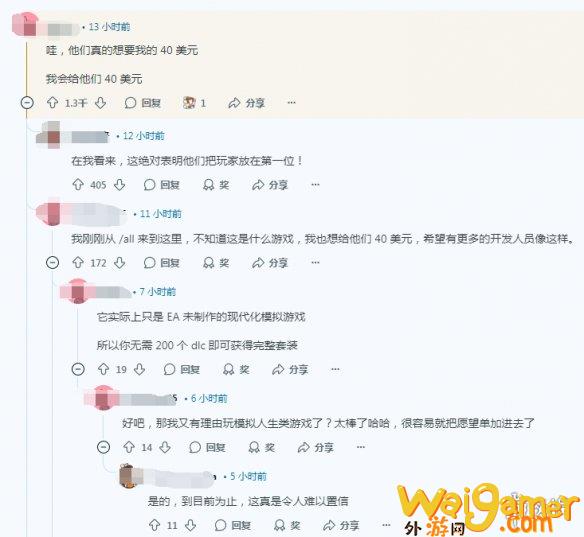Reply to the 11-vote comment
The height and width of the screenshot is (537, 584).
pyautogui.click(x=233, y=525)
